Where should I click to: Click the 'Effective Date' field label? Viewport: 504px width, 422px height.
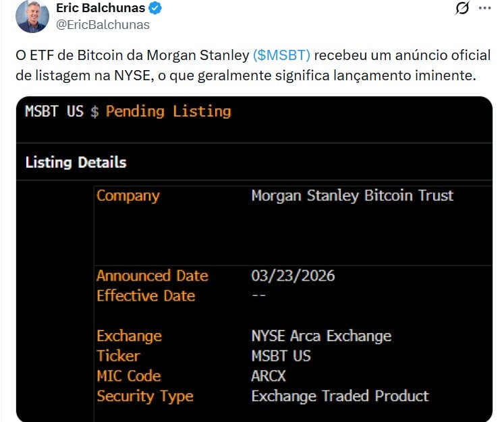pos(146,296)
